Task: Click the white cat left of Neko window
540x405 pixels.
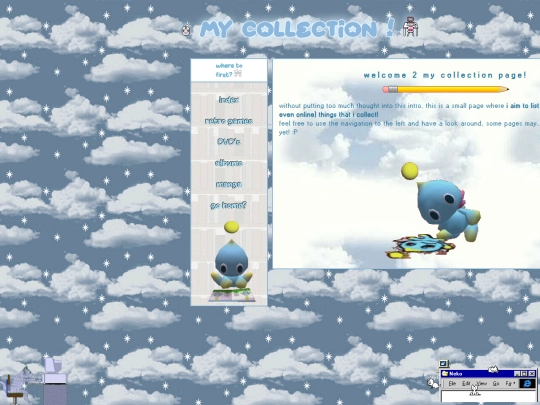Action: tap(433, 383)
